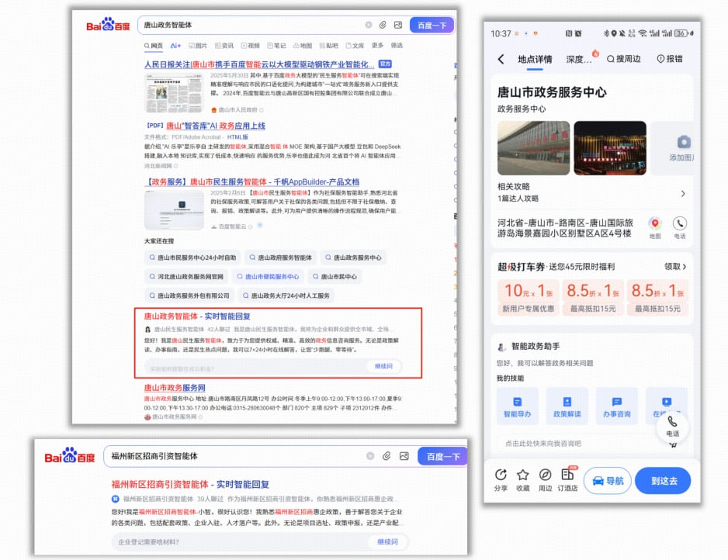Click the newspaper thumbnail of the first result

174,93
